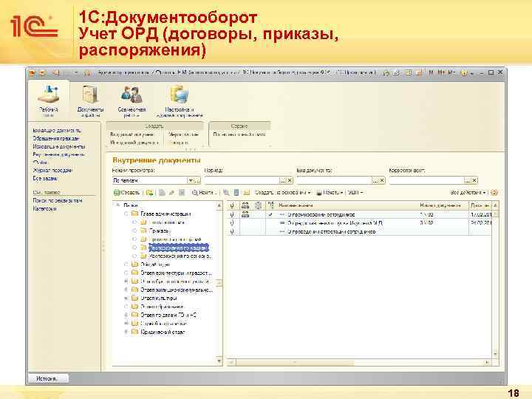Open Входящие документы in sidebar
Screen dimensions: 532x399
point(57,130)
